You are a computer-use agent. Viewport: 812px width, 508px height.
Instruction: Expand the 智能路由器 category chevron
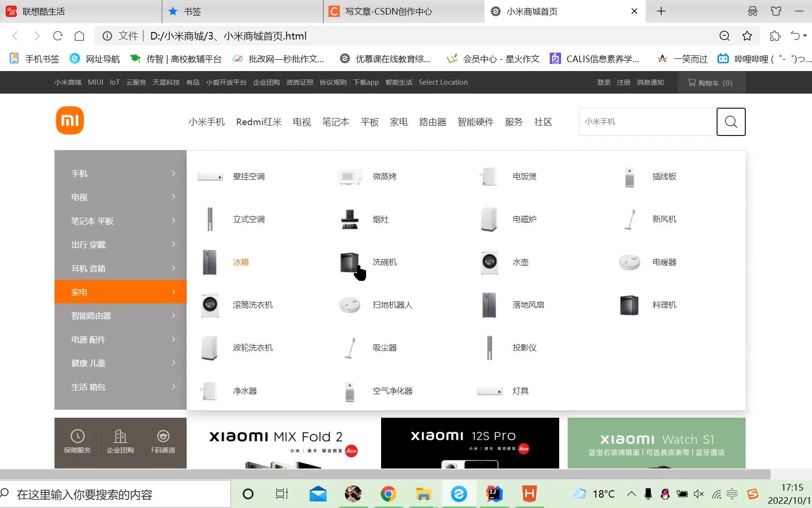tap(173, 315)
